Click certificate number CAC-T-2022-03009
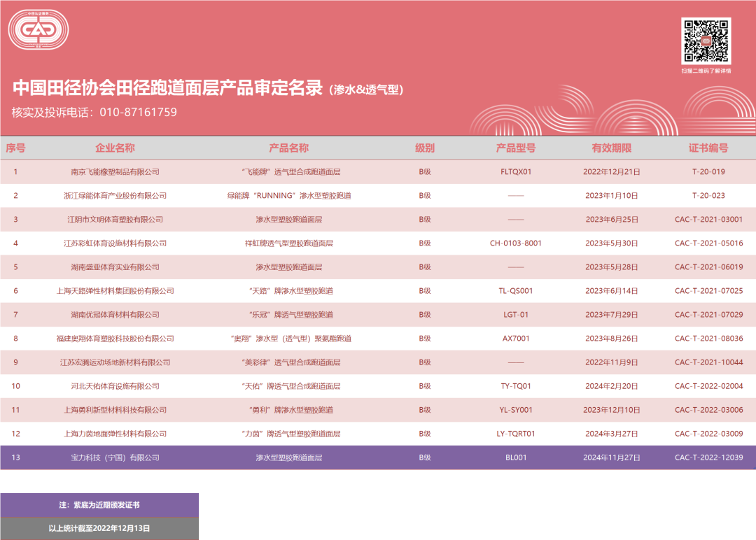Screen dimensions: 756x540 pyautogui.click(x=708, y=434)
